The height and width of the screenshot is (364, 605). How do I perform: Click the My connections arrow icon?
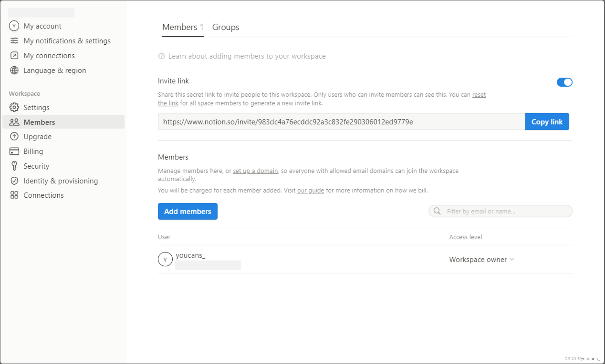[x=14, y=56]
